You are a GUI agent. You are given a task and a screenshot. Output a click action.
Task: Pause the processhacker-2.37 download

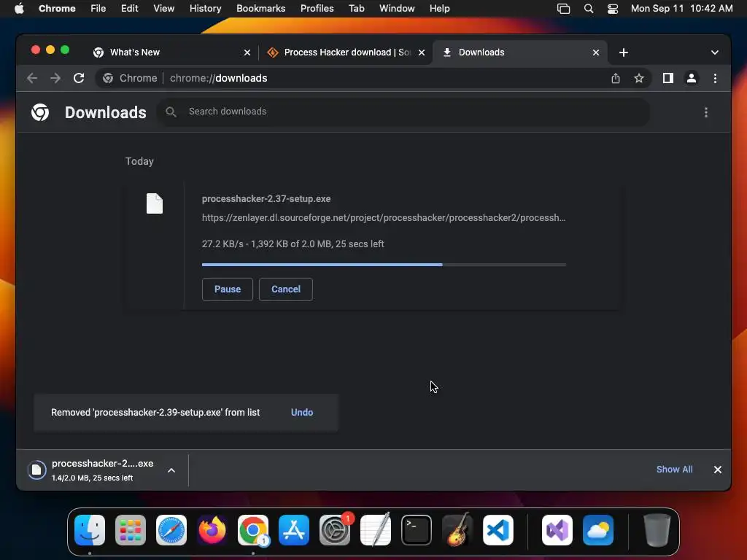click(x=228, y=289)
